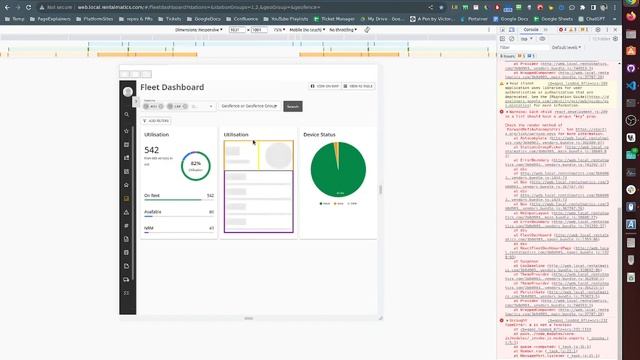640x360 pixels.
Task: Click the browser reload button
Action: coord(28,7)
